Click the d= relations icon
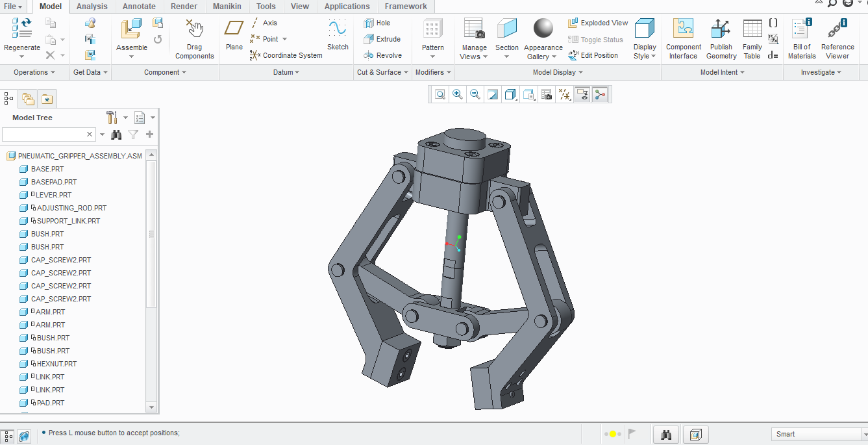Screen dimensions: 868x445 pyautogui.click(x=773, y=55)
